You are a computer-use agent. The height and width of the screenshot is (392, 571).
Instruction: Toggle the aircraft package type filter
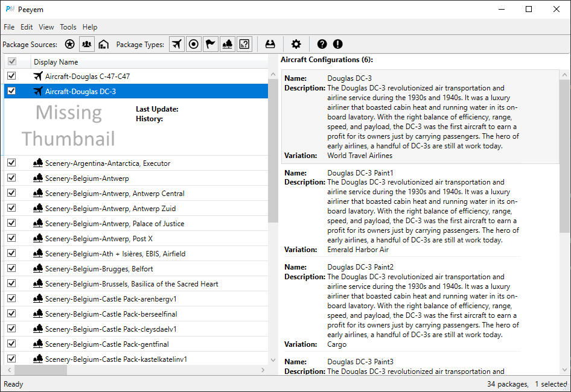point(177,44)
